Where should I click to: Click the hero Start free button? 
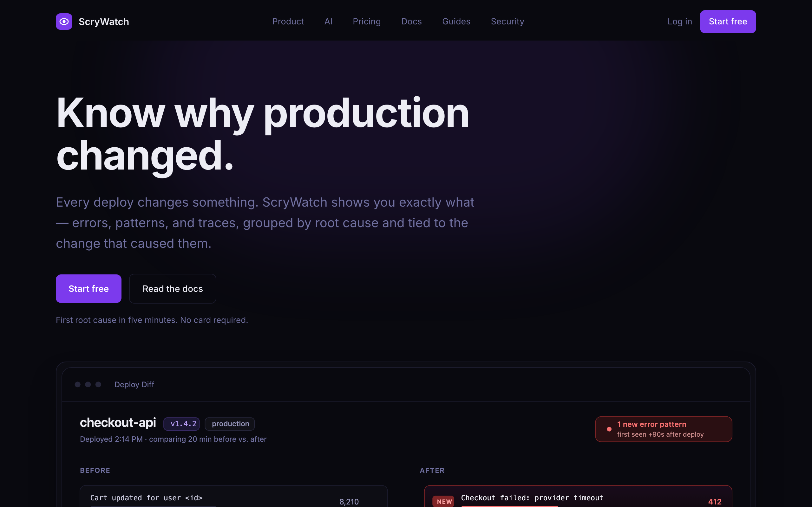(88, 289)
